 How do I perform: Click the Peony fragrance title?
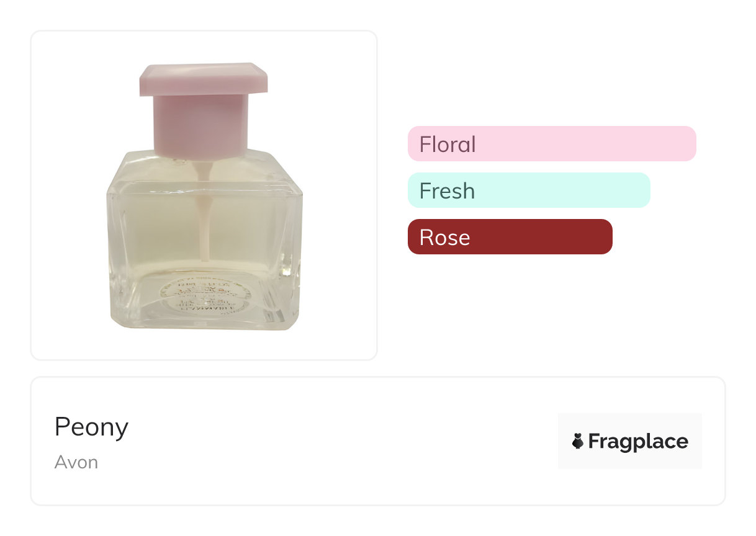[91, 427]
